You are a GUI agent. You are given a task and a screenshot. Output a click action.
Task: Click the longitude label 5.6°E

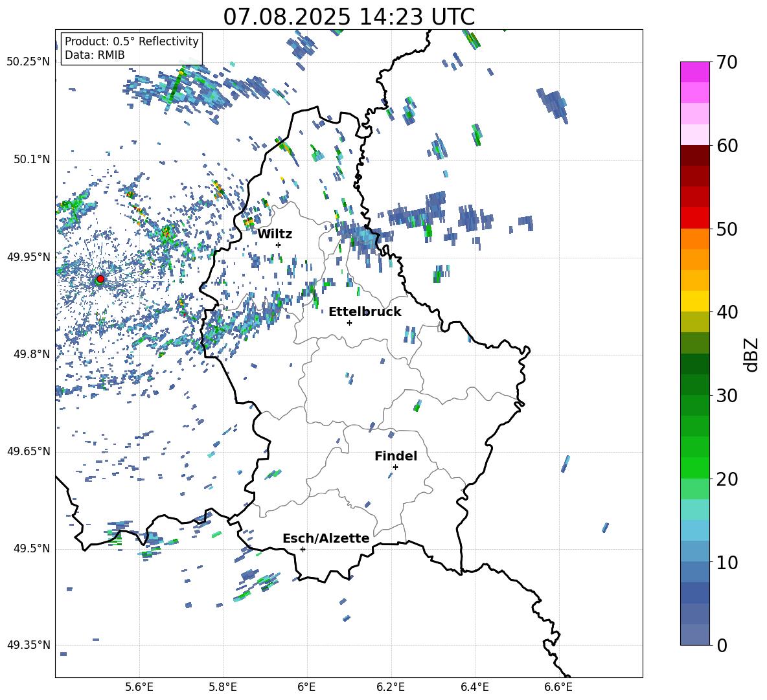point(139,688)
